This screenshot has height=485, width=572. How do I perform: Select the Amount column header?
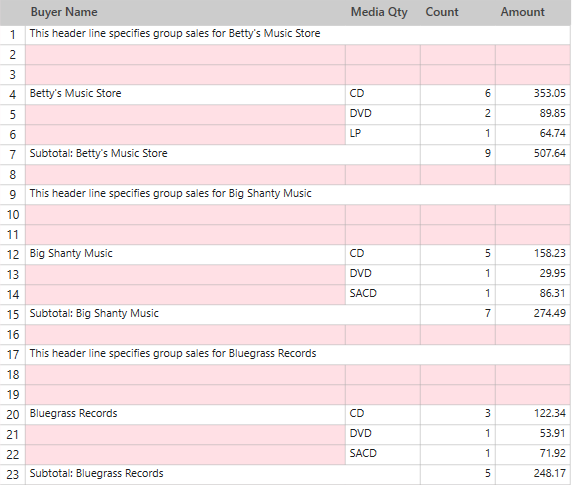tap(533, 12)
